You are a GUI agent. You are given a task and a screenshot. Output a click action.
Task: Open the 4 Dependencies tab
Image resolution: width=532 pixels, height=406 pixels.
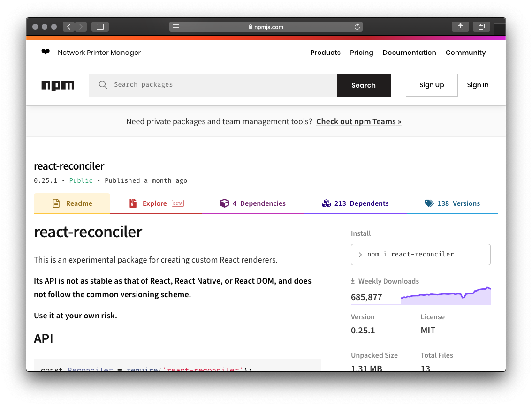click(253, 203)
